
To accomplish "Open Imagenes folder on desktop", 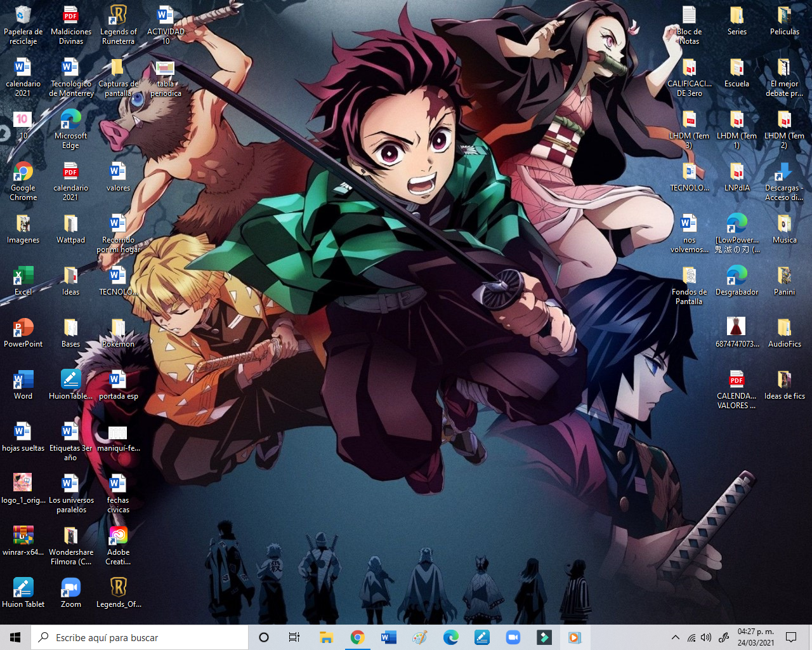I will pyautogui.click(x=23, y=229).
